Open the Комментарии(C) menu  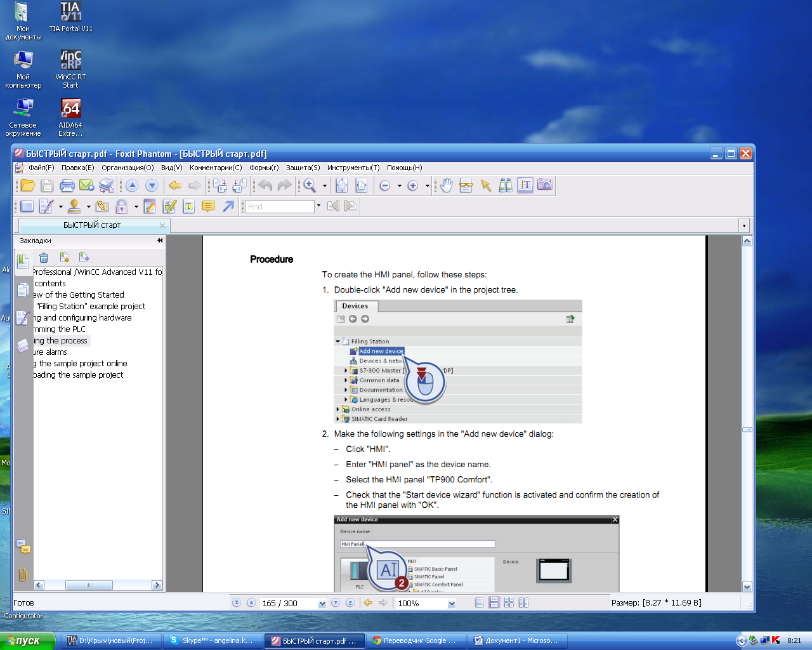point(216,168)
